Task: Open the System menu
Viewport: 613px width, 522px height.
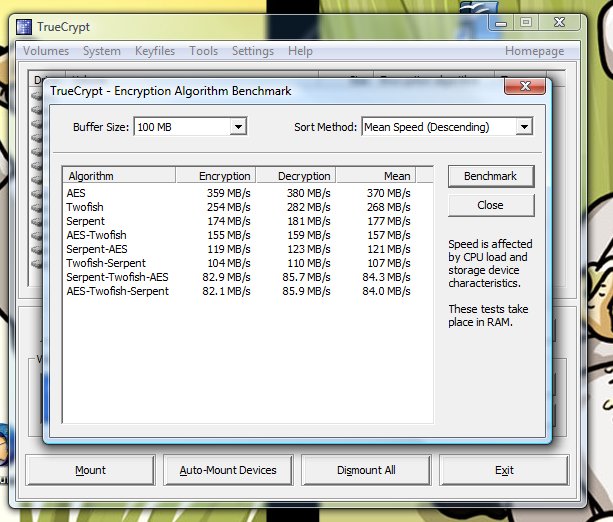Action: (x=102, y=51)
